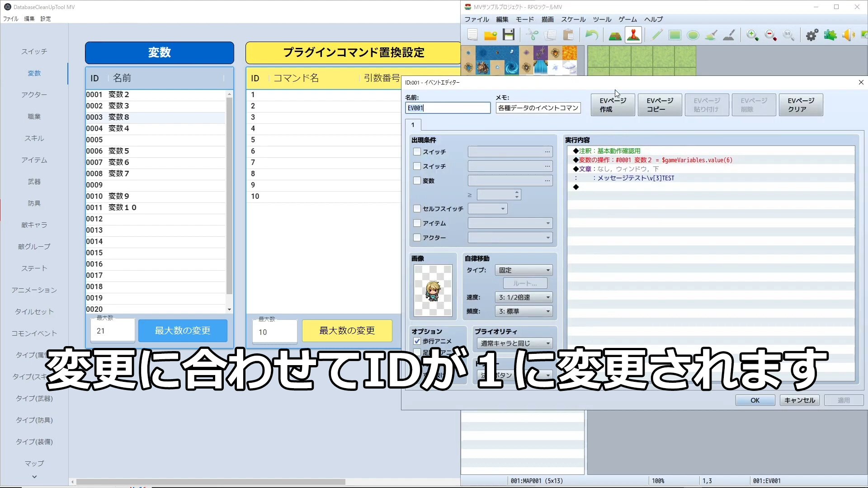Viewport: 868px width, 488px height.
Task: Select the Map editing mode icon
Action: pyautogui.click(x=615, y=35)
